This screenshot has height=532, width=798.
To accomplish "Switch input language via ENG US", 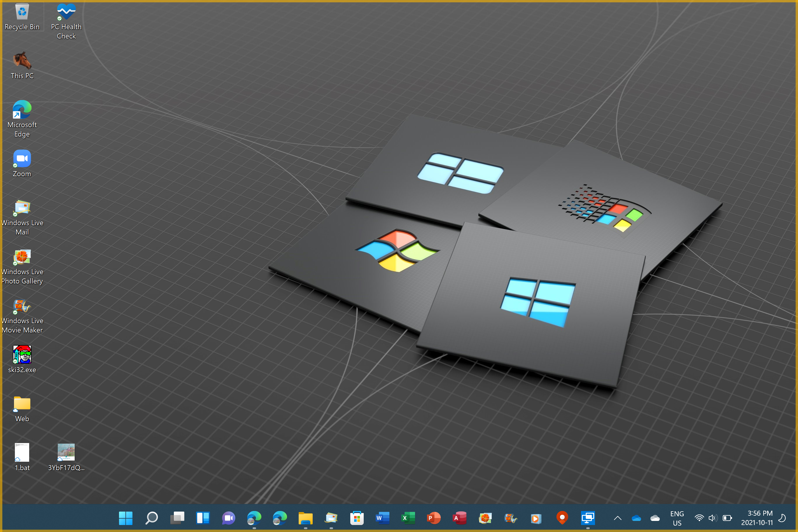I will click(677, 518).
